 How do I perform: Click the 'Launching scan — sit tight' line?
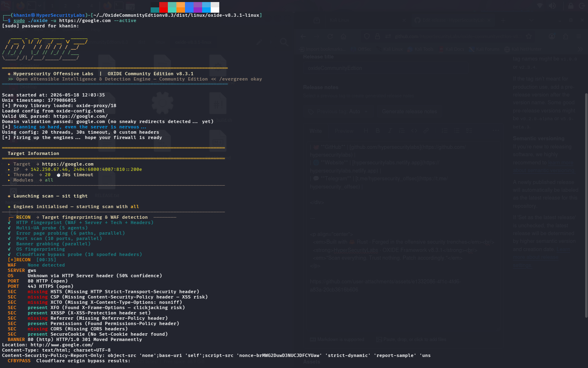pos(50,196)
